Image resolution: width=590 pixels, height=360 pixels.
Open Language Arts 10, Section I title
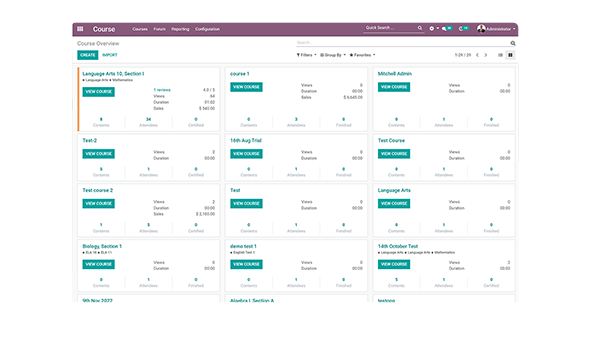point(113,74)
